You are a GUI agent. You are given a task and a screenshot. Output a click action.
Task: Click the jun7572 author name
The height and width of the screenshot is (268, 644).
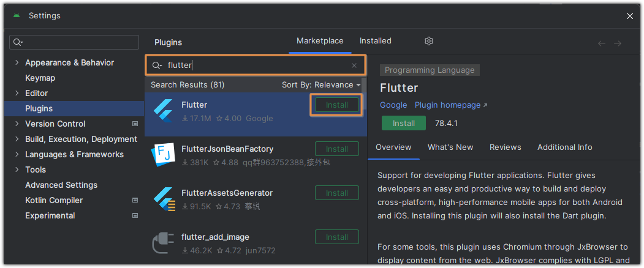260,251
